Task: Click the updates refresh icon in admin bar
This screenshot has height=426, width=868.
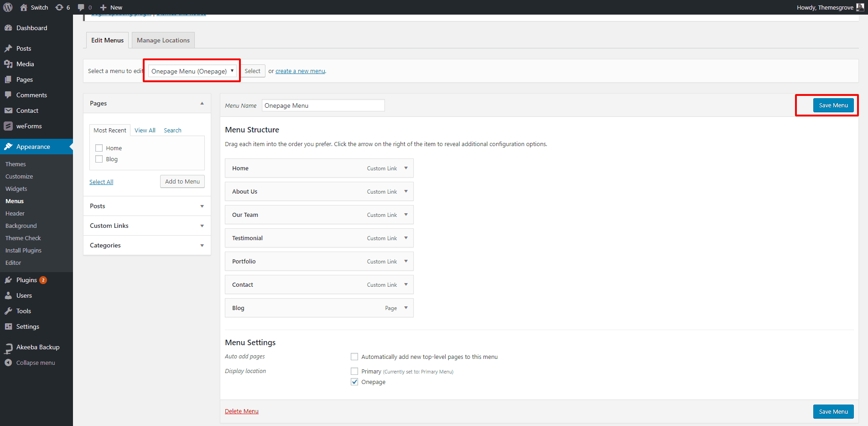Action: click(x=59, y=7)
